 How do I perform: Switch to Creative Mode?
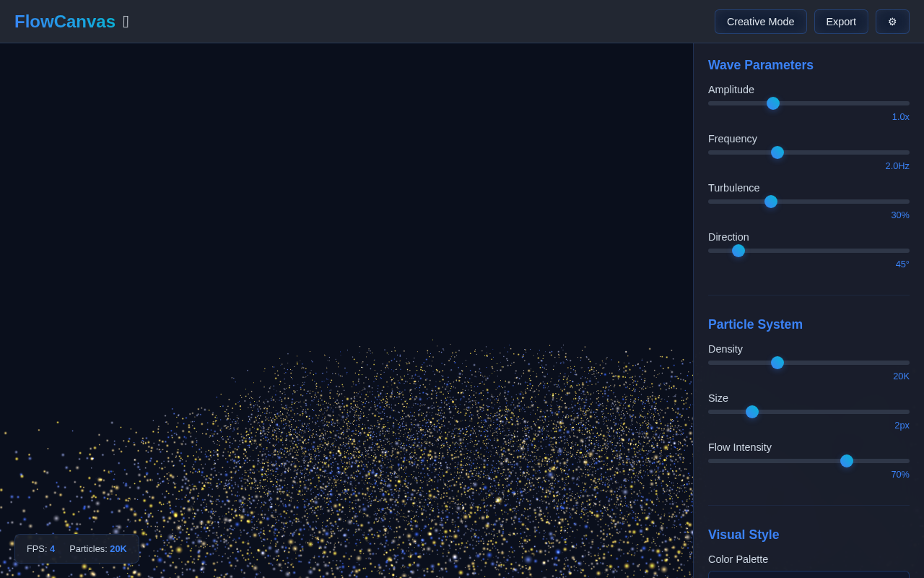pos(760,22)
